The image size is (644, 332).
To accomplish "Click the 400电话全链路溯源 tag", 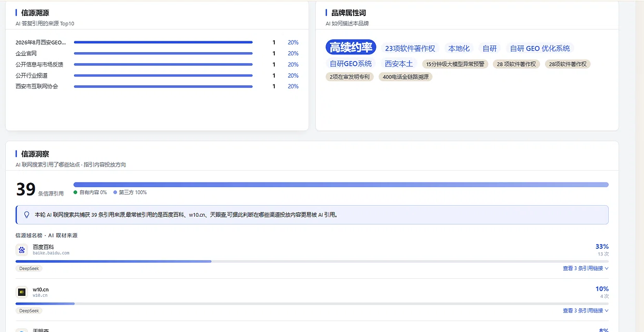I will click(x=405, y=77).
